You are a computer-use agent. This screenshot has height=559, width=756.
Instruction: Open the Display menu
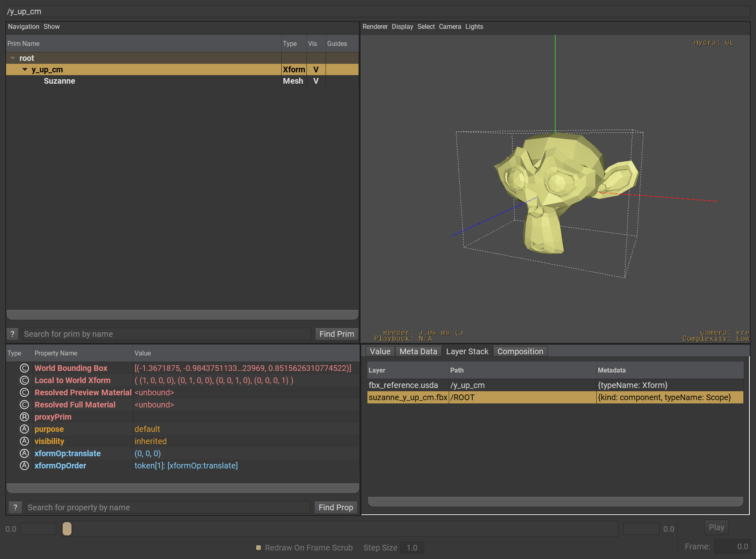402,26
